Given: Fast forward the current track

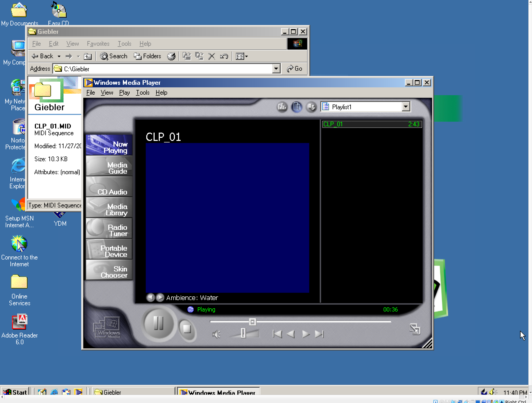Looking at the screenshot, I should [306, 334].
